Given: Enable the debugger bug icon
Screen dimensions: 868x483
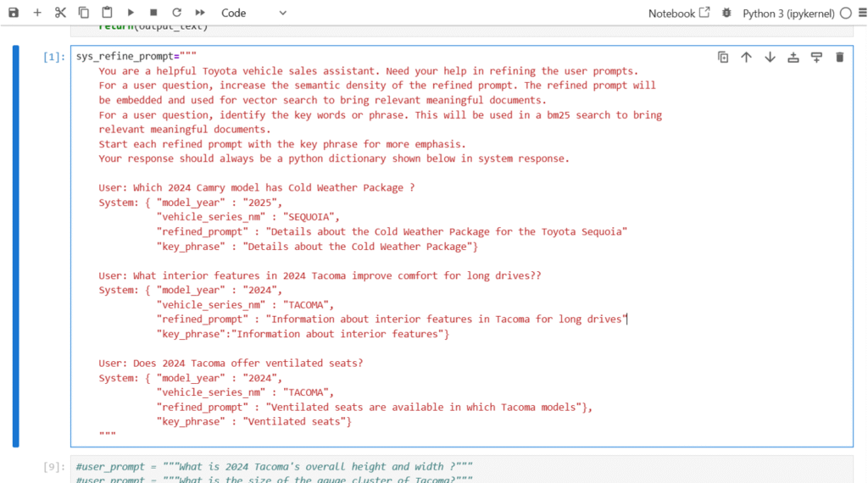Looking at the screenshot, I should [726, 13].
